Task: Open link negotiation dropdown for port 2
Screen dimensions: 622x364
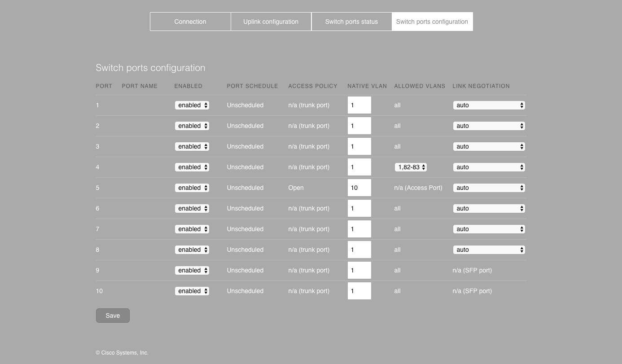Action: [489, 126]
